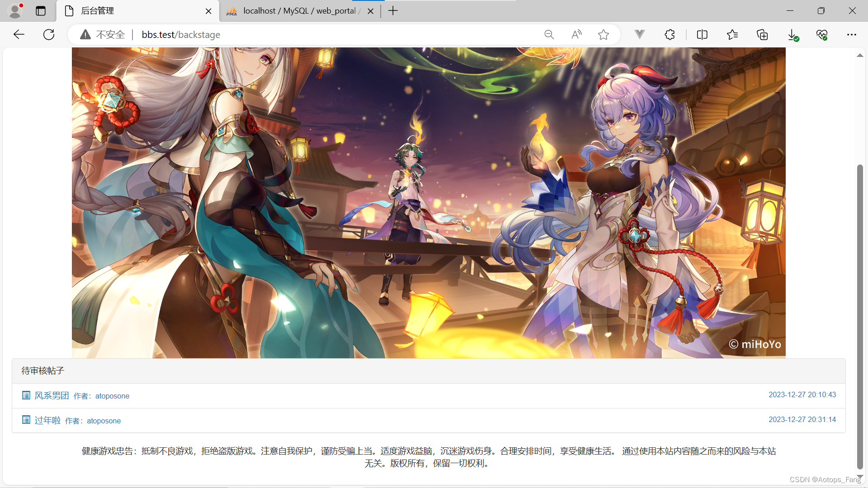
Task: Switch to localhost MySQL web_portal tab
Action: point(298,11)
